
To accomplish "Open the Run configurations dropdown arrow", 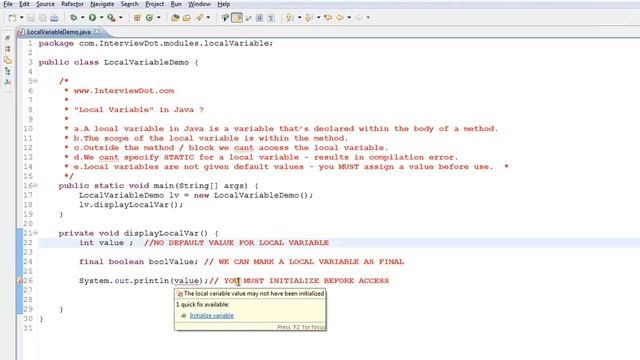I will pos(102,18).
